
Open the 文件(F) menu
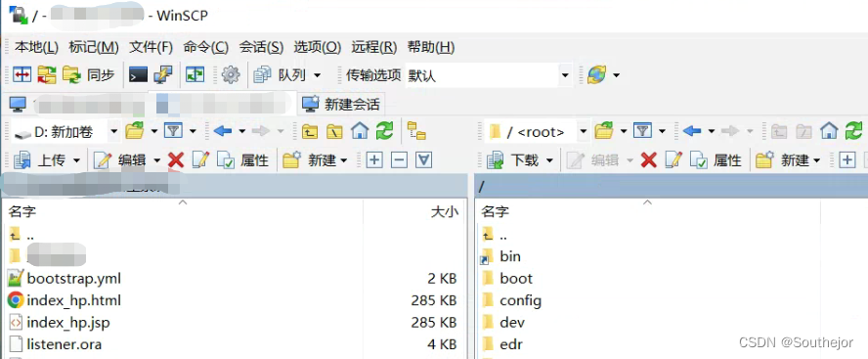tap(152, 48)
